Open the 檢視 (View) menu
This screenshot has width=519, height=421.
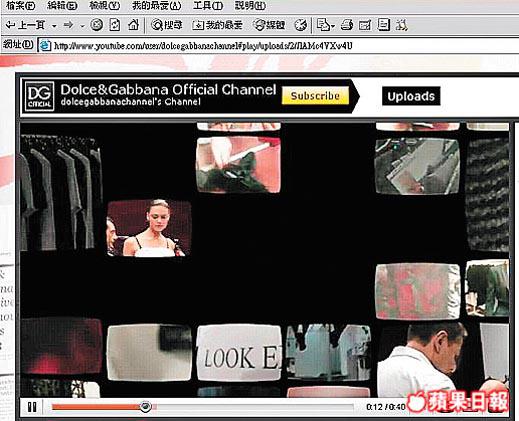click(x=105, y=5)
